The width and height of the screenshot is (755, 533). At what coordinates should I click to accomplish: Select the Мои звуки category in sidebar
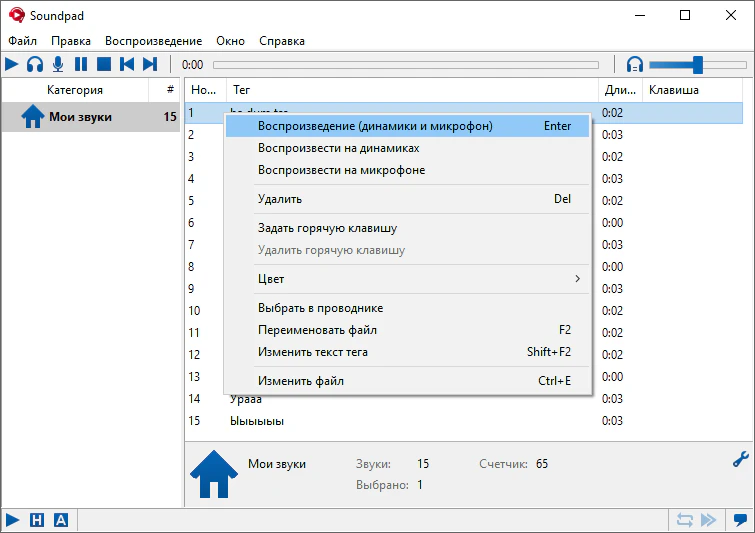click(80, 117)
